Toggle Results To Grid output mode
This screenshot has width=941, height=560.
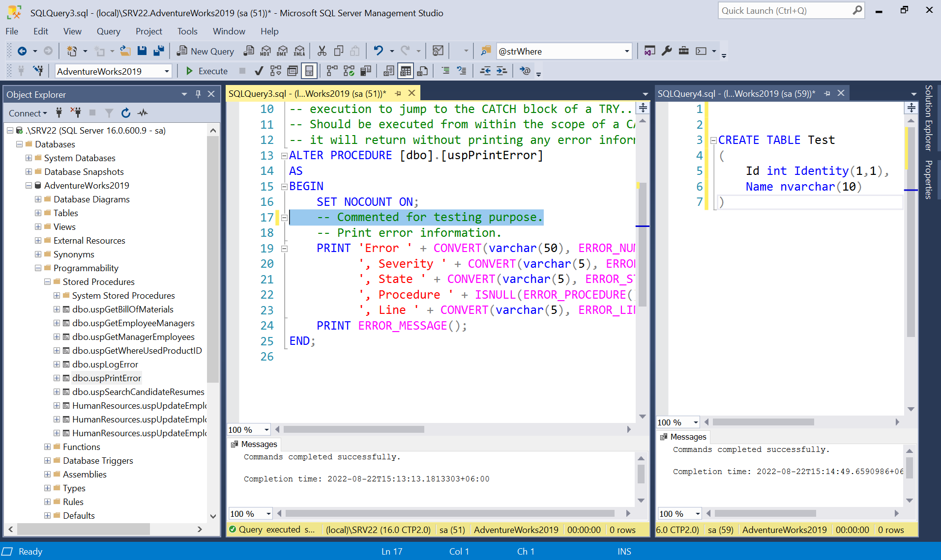point(405,71)
